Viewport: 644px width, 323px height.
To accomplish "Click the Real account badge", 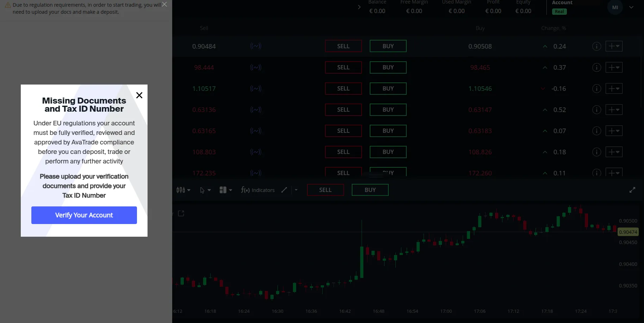I will tap(559, 12).
